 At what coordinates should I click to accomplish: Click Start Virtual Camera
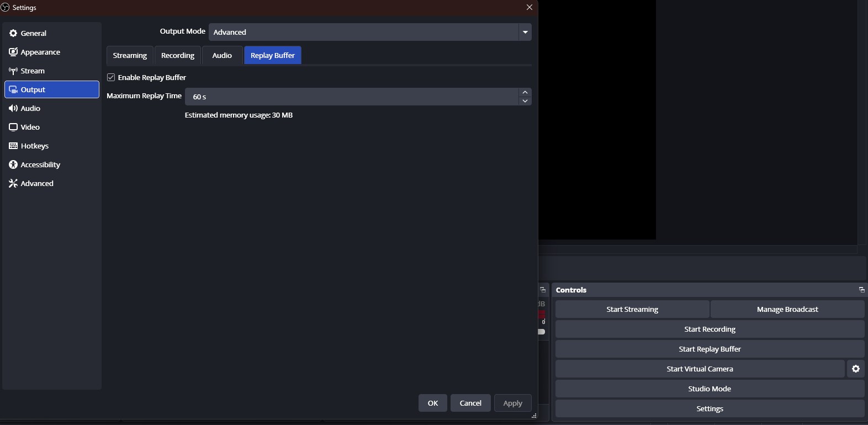click(700, 369)
